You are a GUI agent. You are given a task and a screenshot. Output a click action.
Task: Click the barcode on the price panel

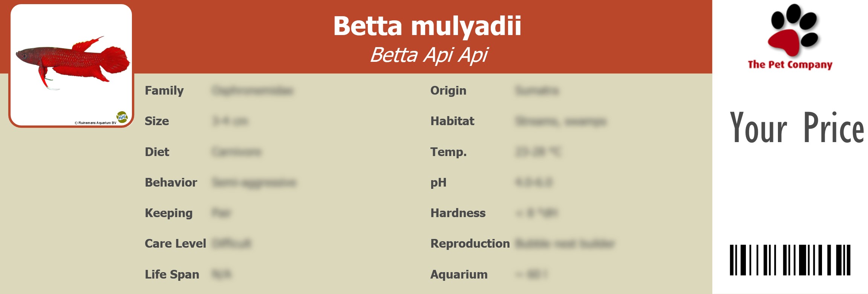tap(790, 260)
